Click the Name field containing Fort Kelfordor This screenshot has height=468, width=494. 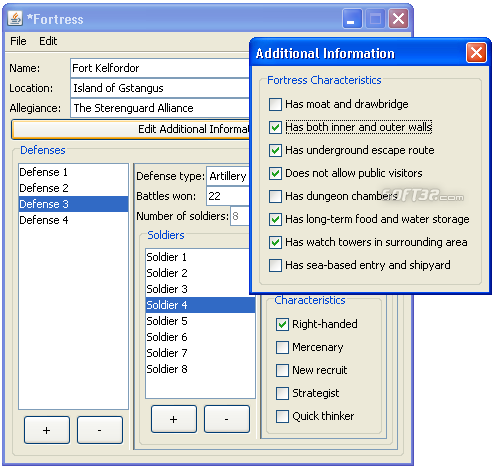(160, 68)
